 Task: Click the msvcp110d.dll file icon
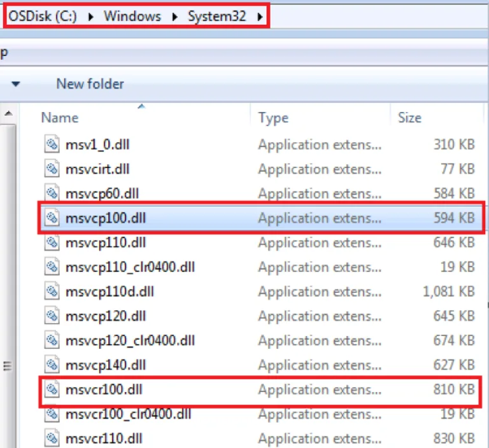point(52,291)
